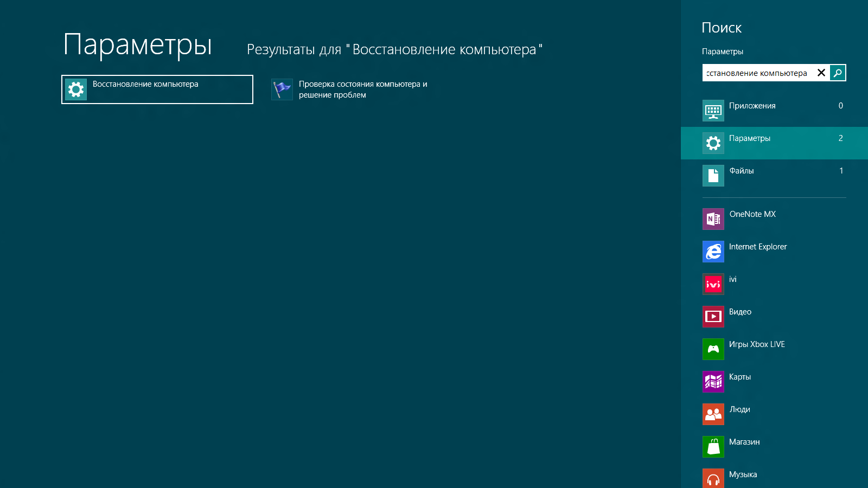Click the magnifying glass search button
Screen dimensions: 868x488
coord(838,73)
